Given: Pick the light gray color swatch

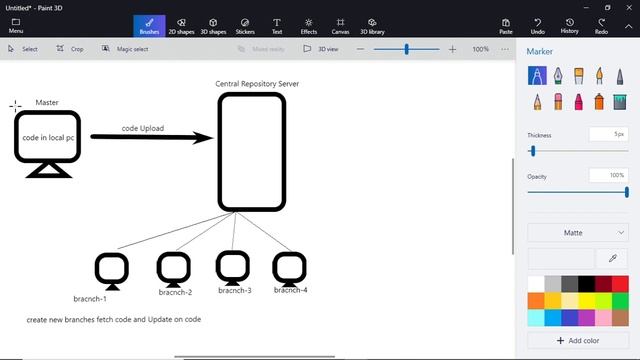Looking at the screenshot, I should coord(553,284).
